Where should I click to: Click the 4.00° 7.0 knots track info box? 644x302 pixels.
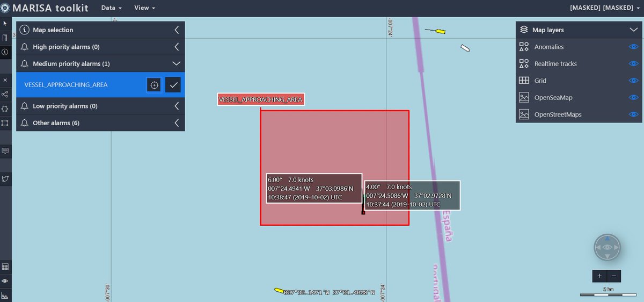(412, 196)
